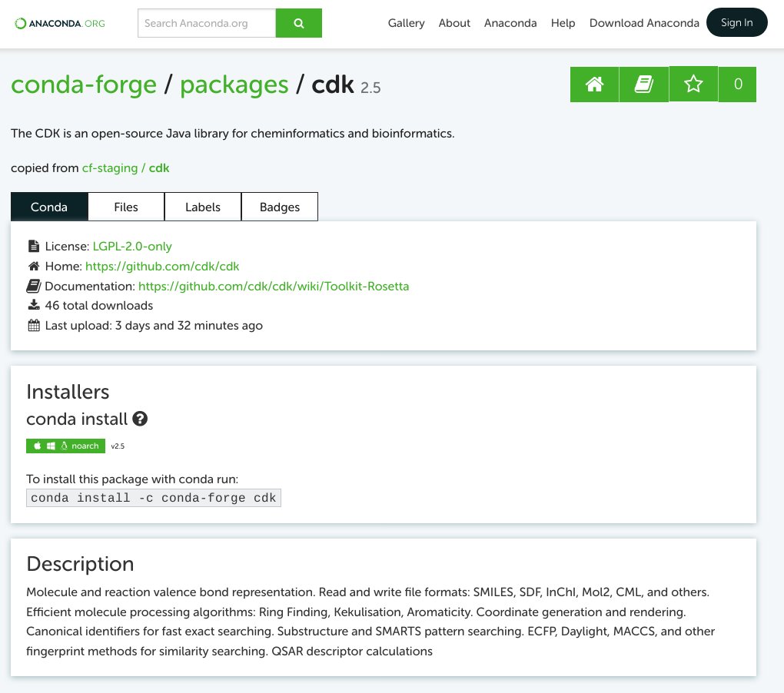Open the documentation book icon button
784x693 pixels.
click(643, 84)
